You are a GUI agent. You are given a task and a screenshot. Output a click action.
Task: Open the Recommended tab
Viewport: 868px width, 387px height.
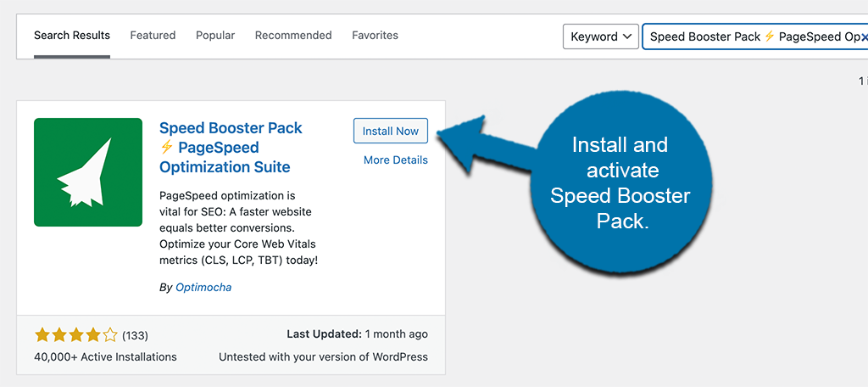point(293,36)
